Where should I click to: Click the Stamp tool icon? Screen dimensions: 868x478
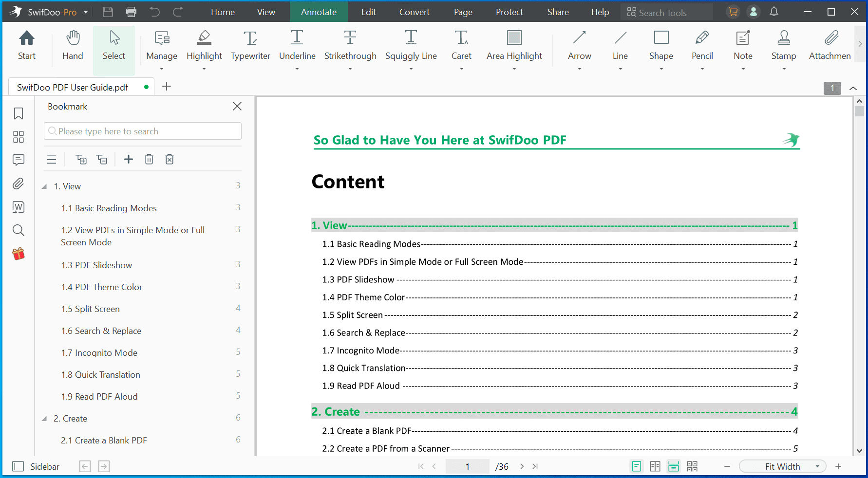(x=783, y=38)
